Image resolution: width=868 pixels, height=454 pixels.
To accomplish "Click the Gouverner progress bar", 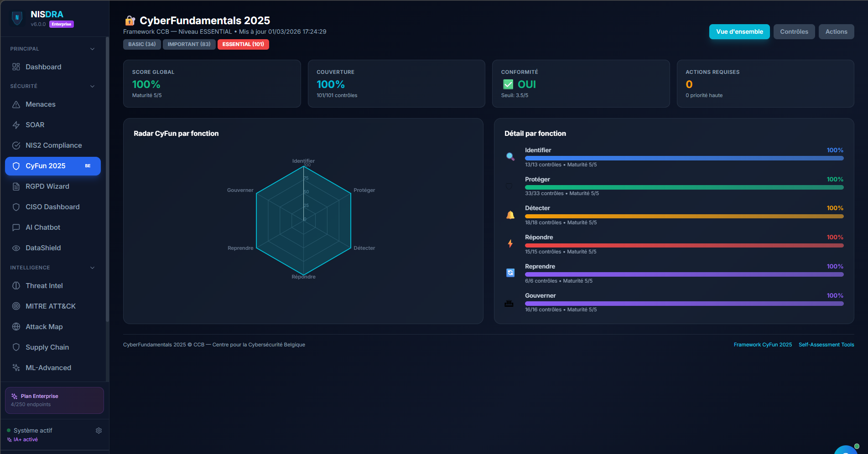I will [684, 304].
